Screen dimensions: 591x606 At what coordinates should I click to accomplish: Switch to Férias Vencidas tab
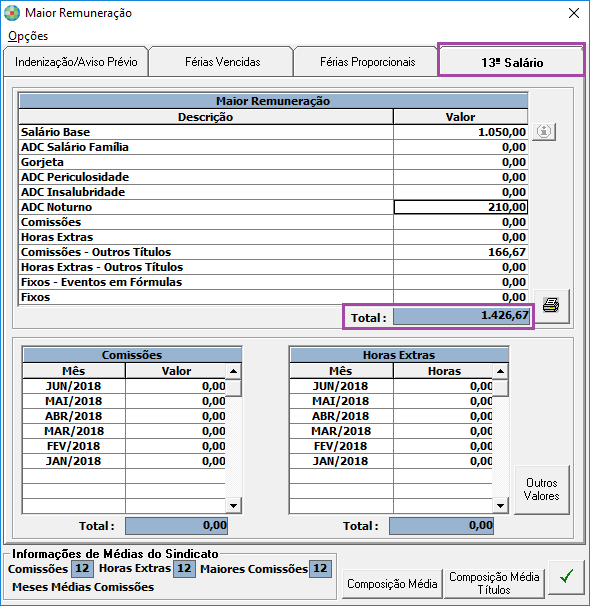[223, 62]
